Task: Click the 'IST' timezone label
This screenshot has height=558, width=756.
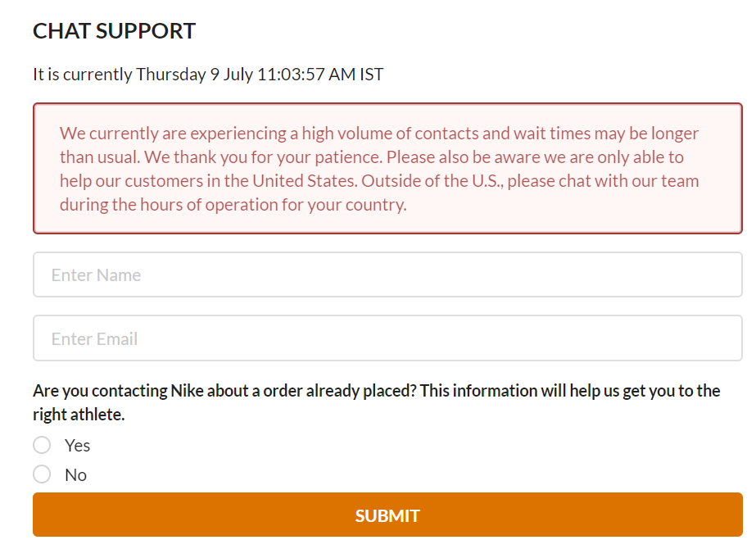Action: (x=372, y=75)
